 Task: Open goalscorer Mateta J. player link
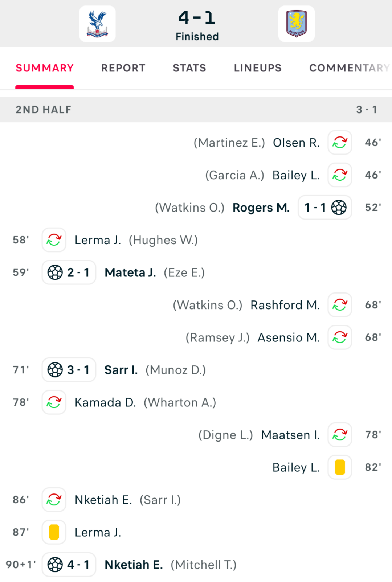[130, 272]
